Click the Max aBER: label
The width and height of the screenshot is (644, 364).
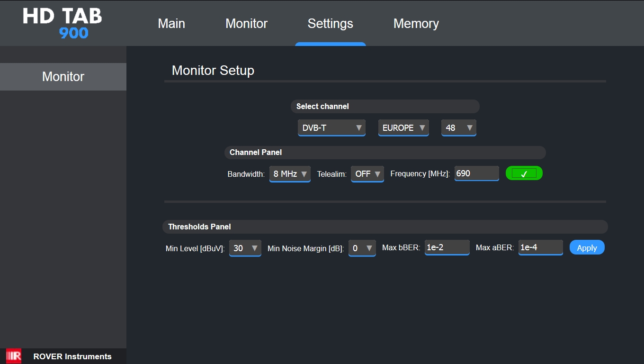point(495,248)
